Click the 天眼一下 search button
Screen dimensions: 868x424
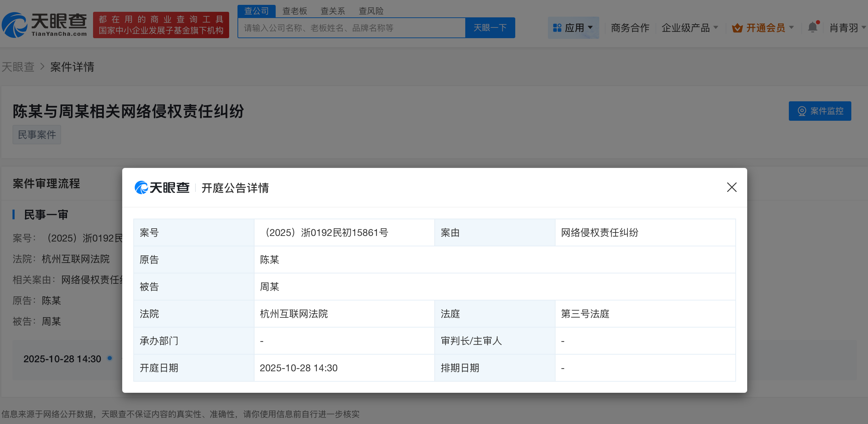pyautogui.click(x=490, y=27)
